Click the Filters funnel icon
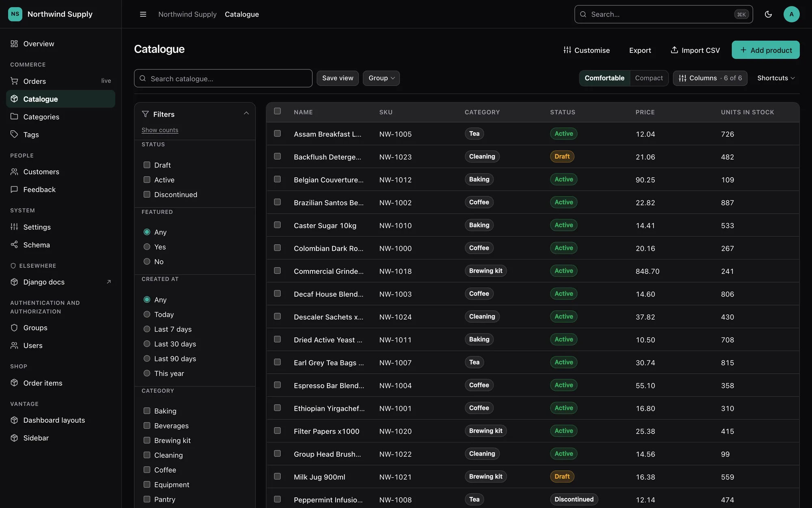 [x=145, y=114]
